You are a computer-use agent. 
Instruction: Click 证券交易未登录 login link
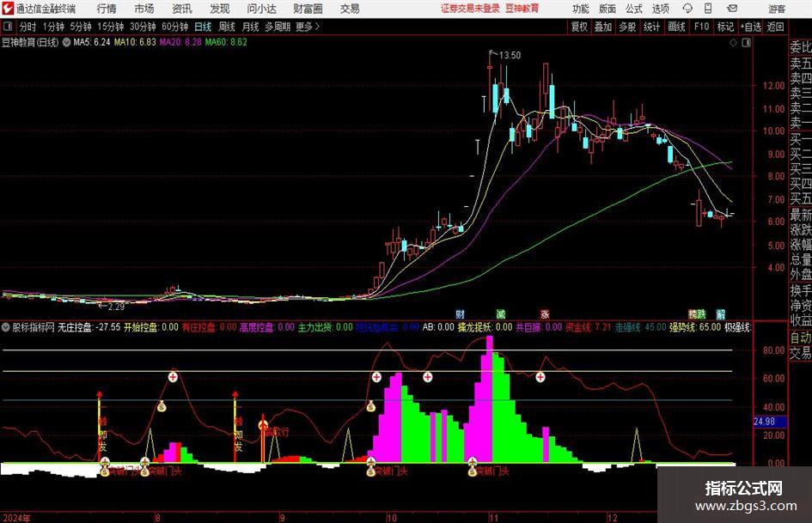point(470,9)
